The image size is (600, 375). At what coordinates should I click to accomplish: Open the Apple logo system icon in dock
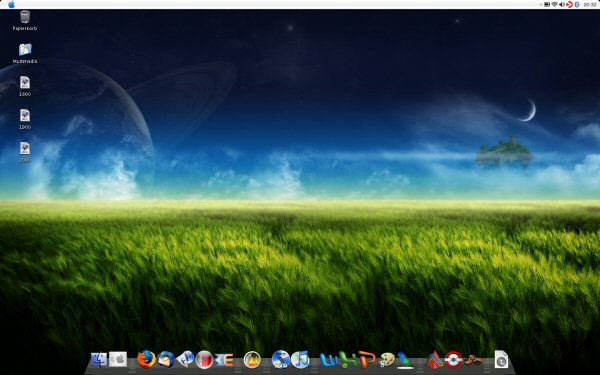[x=118, y=359]
